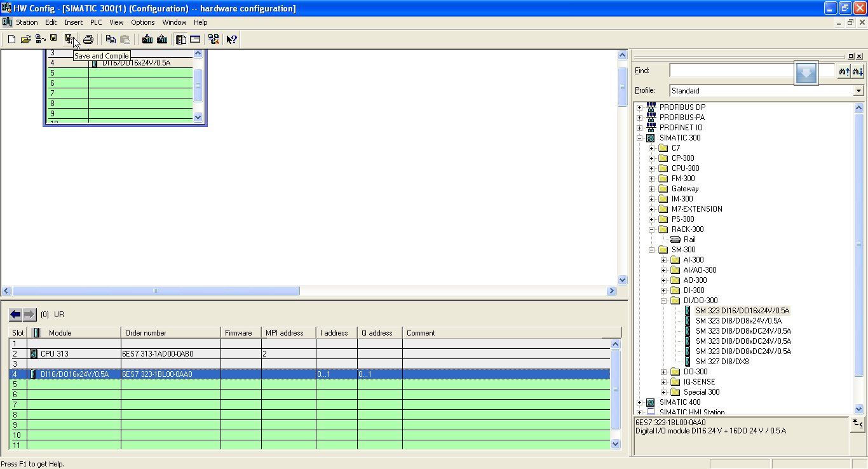868x469 pixels.
Task: Toggle the hardware Catalog panel icon
Action: click(181, 39)
